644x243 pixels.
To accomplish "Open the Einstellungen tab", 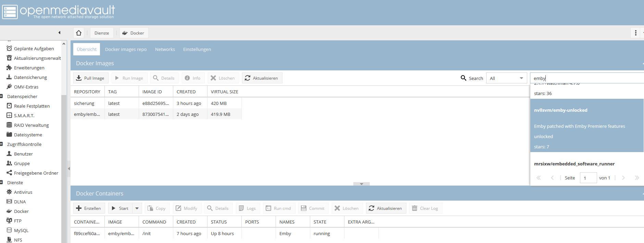I will pyautogui.click(x=197, y=49).
